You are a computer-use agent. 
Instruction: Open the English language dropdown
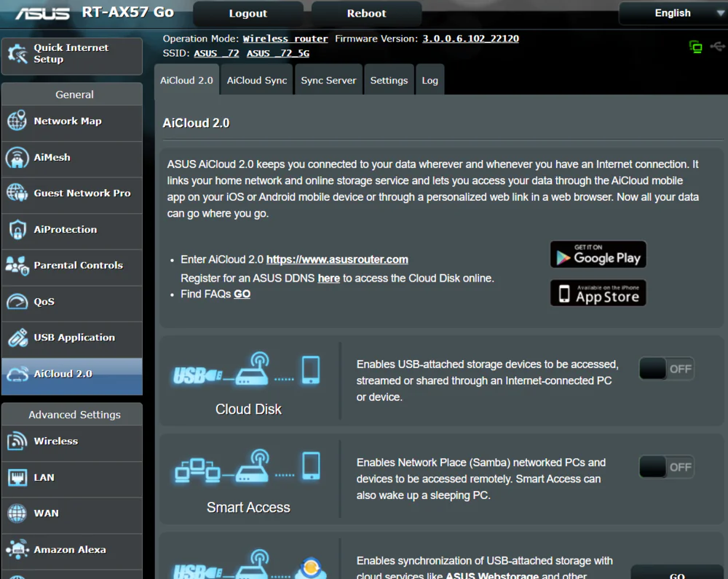coord(673,13)
